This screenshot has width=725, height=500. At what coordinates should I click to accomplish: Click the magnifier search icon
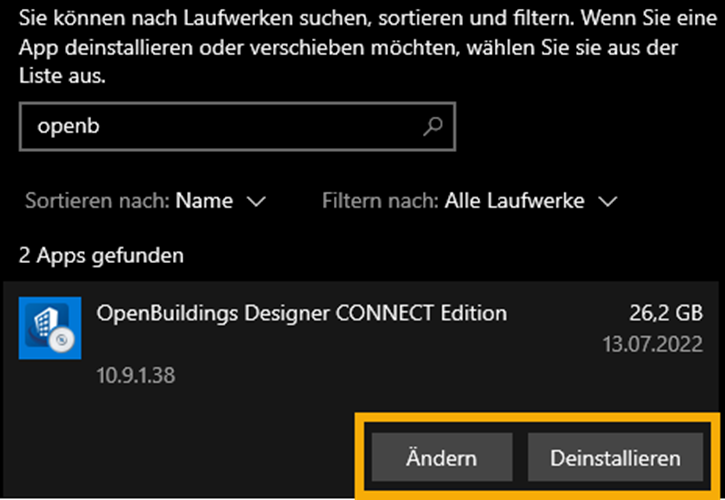coord(432,126)
